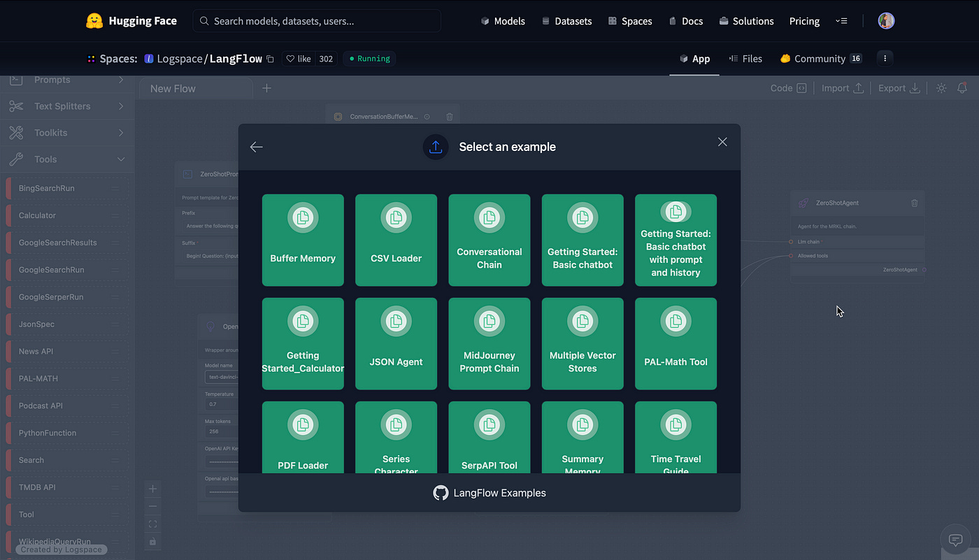Click the Import button

coord(843,88)
